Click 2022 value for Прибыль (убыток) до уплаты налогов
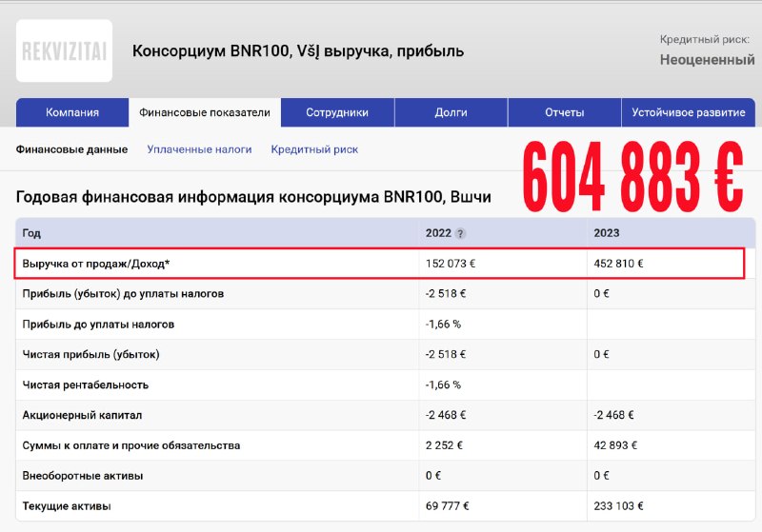The image size is (762, 532). pyautogui.click(x=446, y=294)
